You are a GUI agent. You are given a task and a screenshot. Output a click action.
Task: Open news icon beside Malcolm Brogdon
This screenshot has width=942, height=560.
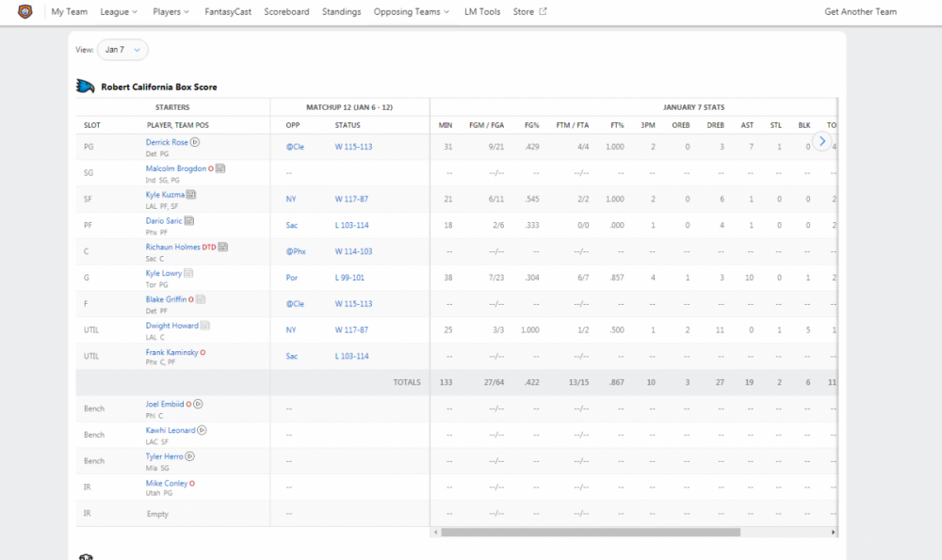point(220,168)
